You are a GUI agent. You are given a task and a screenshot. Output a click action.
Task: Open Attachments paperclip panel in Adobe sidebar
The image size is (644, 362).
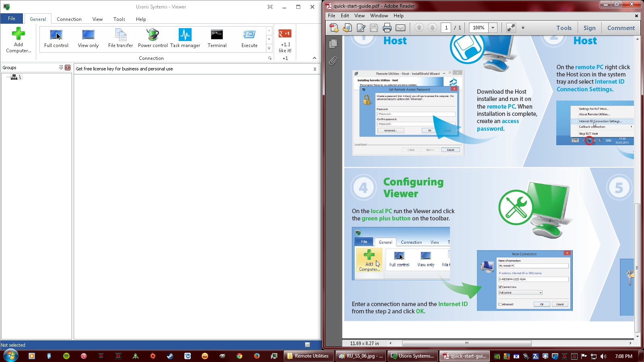(x=333, y=61)
